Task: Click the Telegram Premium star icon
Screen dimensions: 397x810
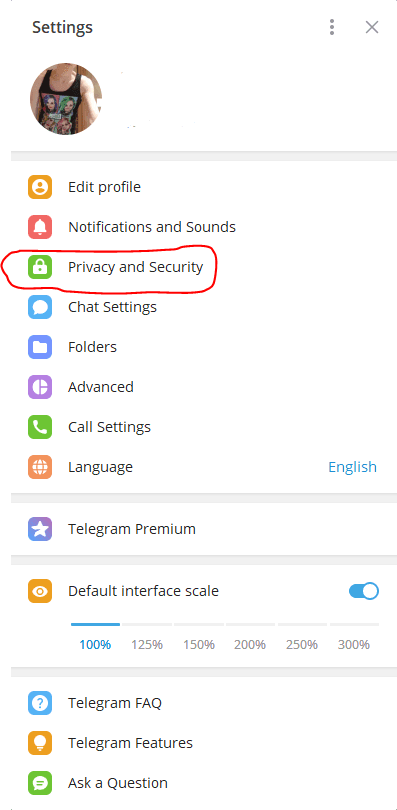Action: [40, 529]
